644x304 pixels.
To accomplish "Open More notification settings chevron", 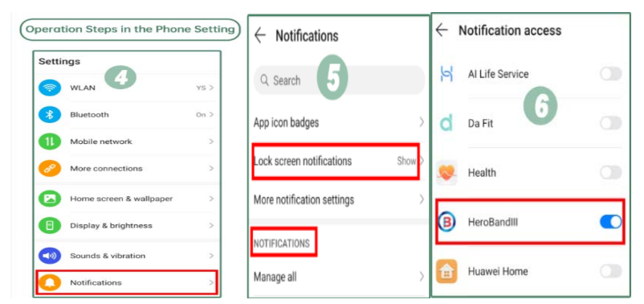I will pos(422,200).
